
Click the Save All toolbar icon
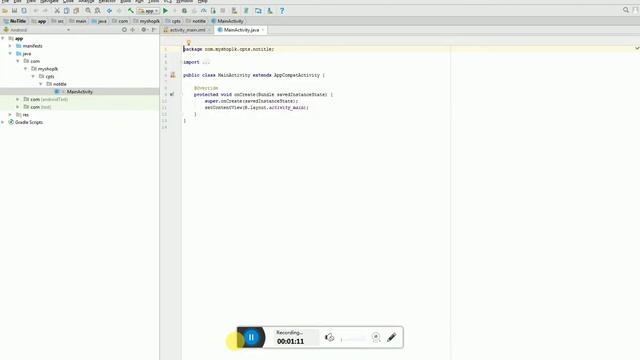point(15,11)
